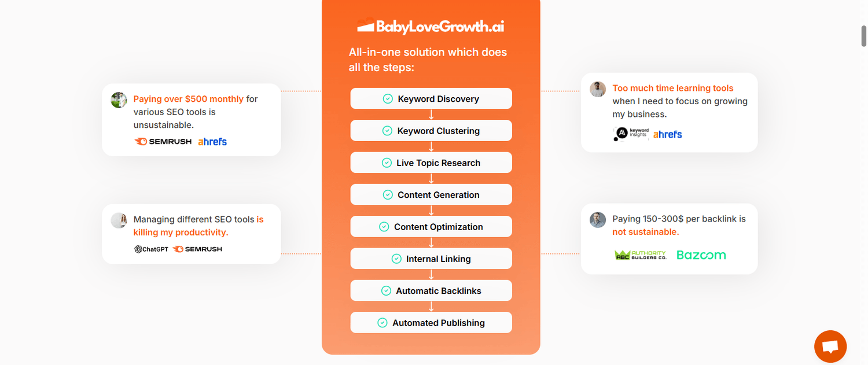Click the BabyLoveGrowth.ai logo

click(431, 26)
